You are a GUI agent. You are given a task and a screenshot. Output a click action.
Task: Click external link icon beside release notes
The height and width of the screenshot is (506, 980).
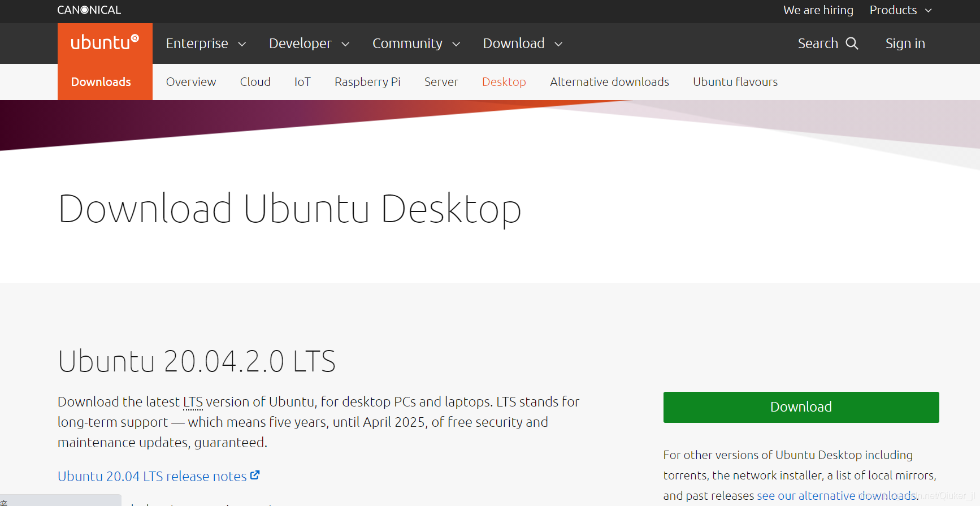click(x=255, y=475)
